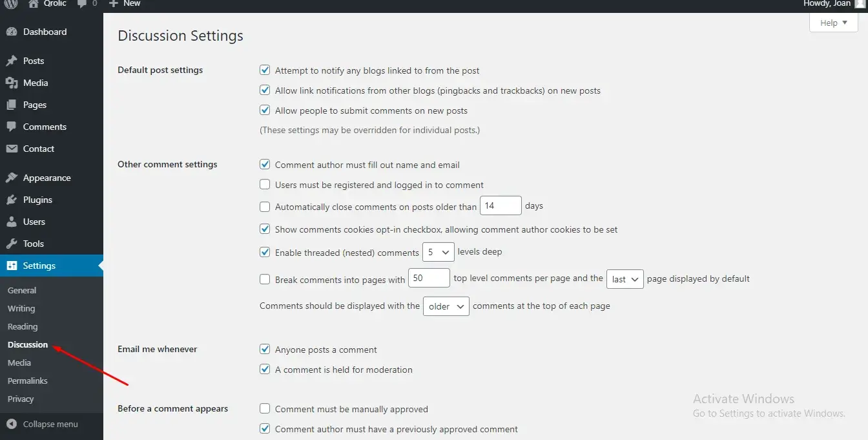Click the Tools wrench icon

12,244
